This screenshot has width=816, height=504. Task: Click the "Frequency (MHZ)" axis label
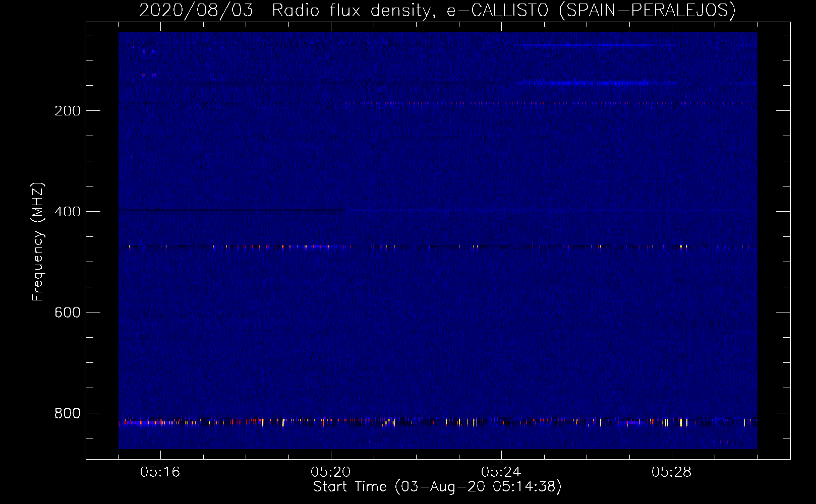[37, 242]
